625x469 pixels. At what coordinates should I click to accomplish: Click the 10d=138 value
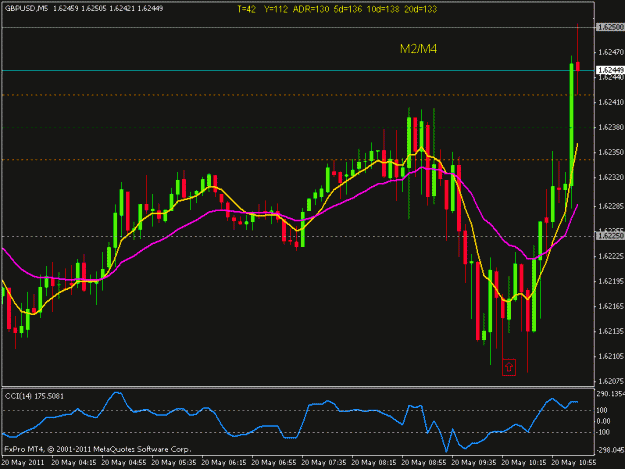point(383,9)
